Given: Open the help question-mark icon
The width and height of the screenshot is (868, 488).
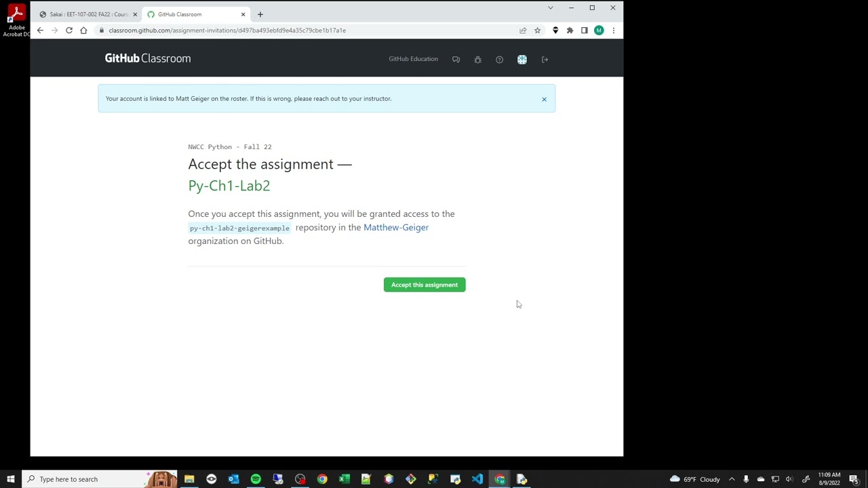Looking at the screenshot, I should pos(499,60).
